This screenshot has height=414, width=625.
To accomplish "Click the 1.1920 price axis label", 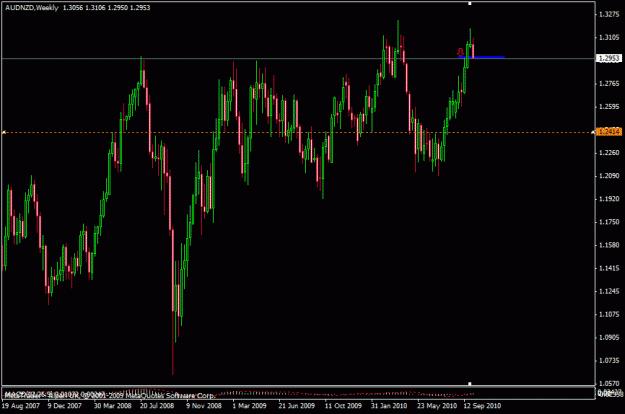I will click(x=609, y=199).
